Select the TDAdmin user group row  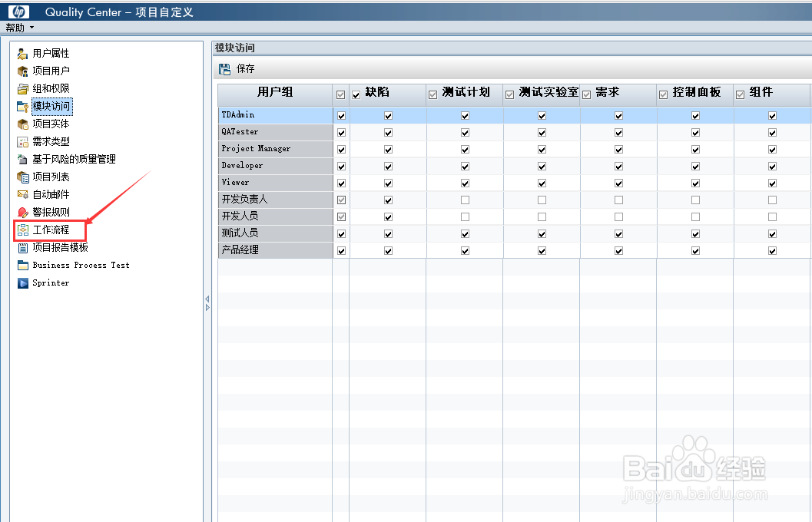click(x=275, y=115)
